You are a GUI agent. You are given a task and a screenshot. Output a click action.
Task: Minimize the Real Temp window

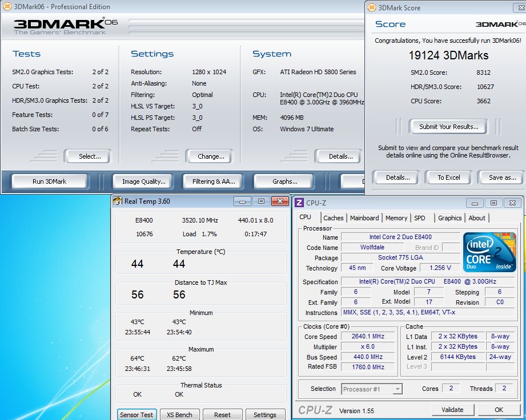pyautogui.click(x=242, y=201)
